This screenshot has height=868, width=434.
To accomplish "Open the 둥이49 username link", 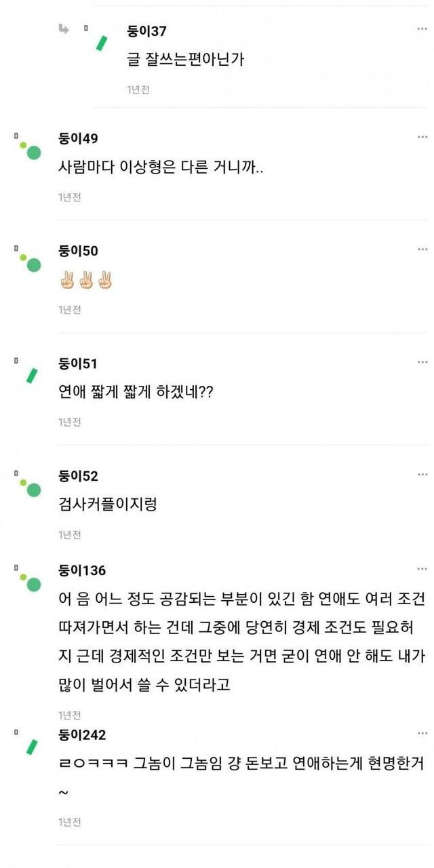I will [78, 139].
